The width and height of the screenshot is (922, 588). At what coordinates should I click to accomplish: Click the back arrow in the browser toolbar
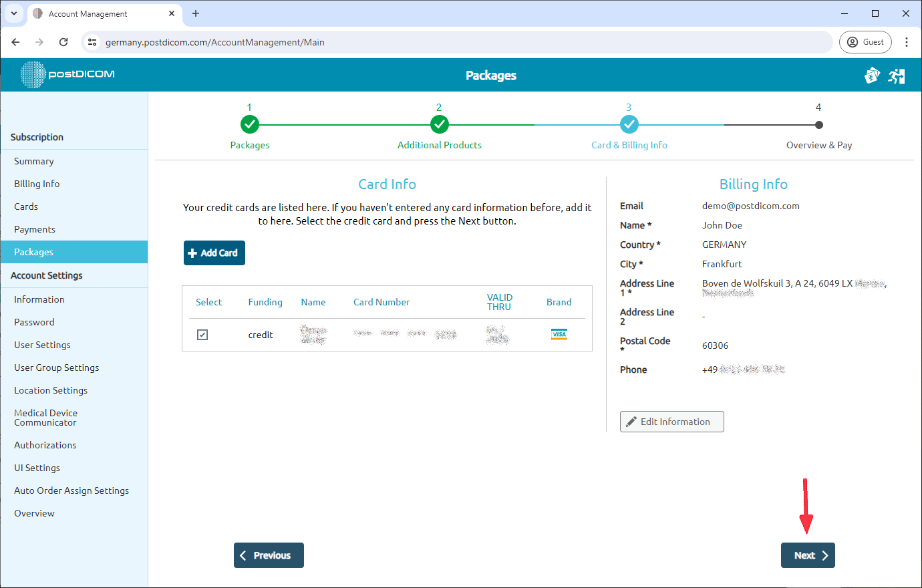pyautogui.click(x=15, y=41)
